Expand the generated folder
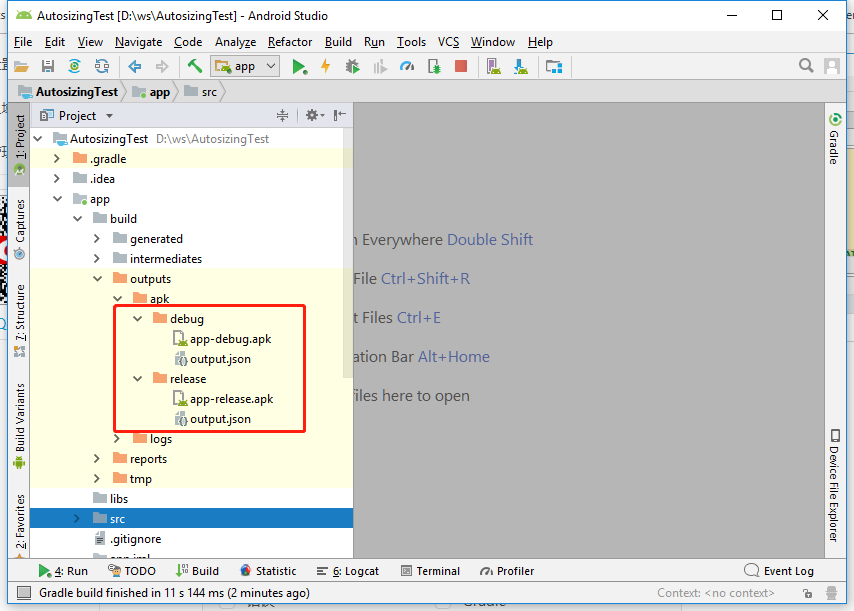Viewport: 854px width, 611px height. coord(97,239)
